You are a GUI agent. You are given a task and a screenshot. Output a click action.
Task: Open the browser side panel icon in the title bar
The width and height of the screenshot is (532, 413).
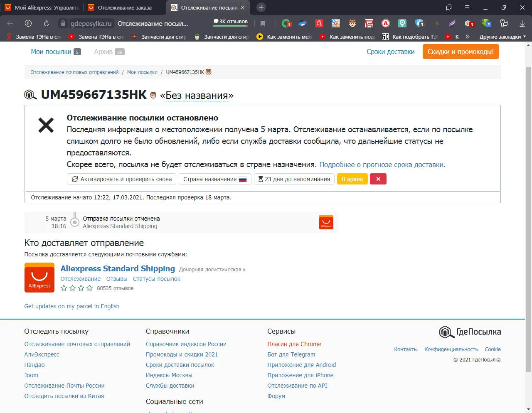[x=449, y=7]
